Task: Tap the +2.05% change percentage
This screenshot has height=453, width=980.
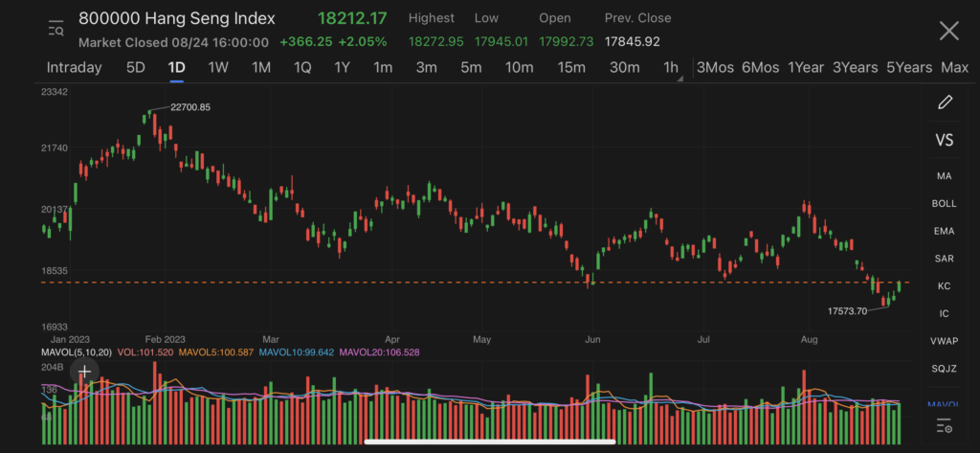Action: [x=363, y=42]
